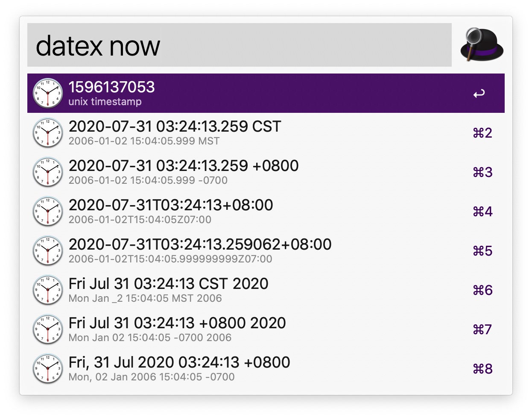Pick the 2020-07-31T03:24:13+08:00 result
Screen dimensions: 532x418
coord(266,211)
